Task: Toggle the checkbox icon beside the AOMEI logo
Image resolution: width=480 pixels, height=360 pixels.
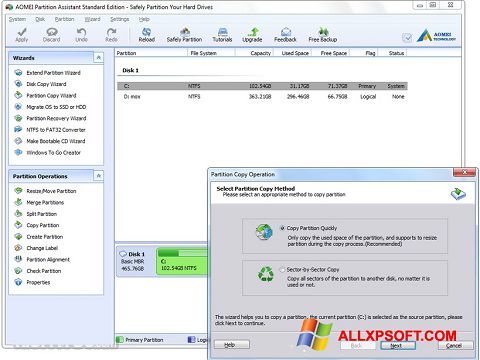Action: pyautogui.click(x=407, y=37)
